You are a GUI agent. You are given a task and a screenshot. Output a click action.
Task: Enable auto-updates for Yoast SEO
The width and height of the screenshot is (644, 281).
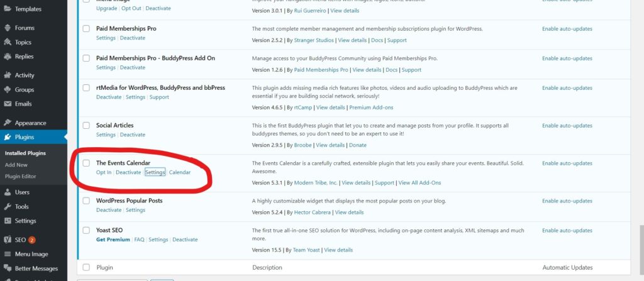pyautogui.click(x=567, y=231)
